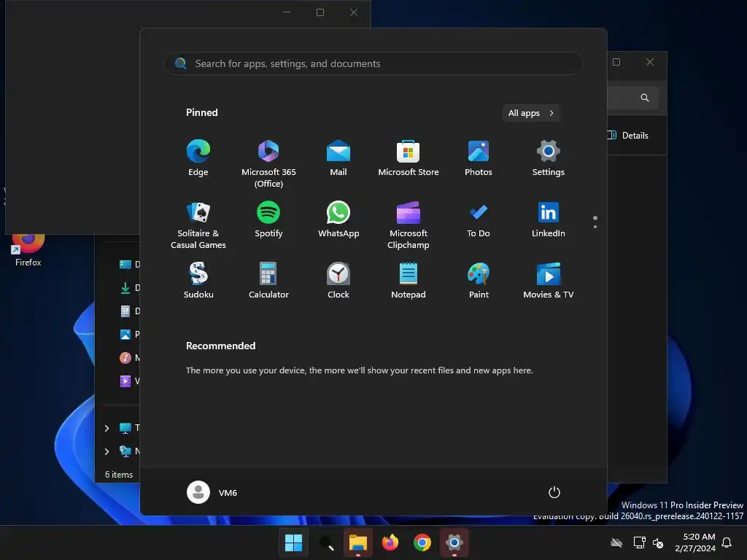Launch the Sudoku game
This screenshot has width=747, height=560.
point(198,280)
